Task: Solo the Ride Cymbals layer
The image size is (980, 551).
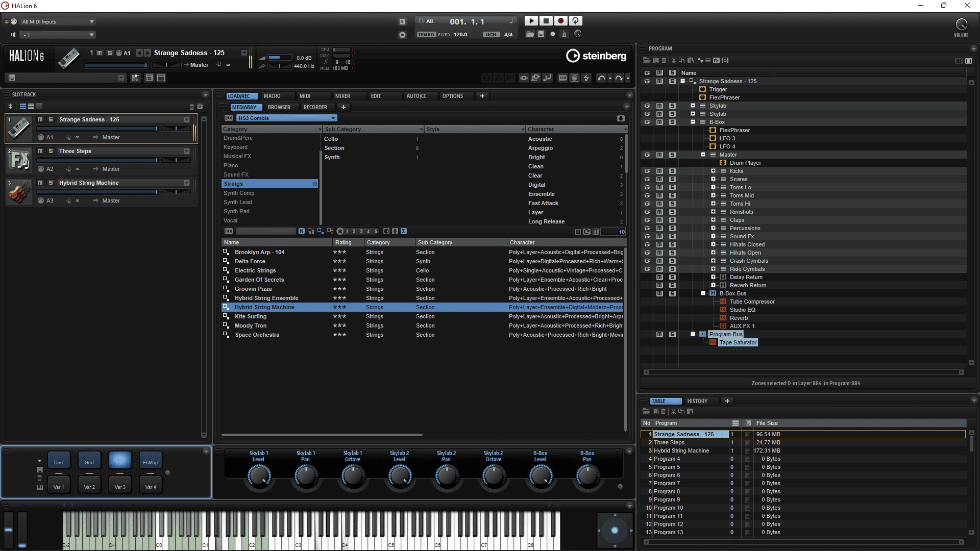Action: pyautogui.click(x=672, y=269)
